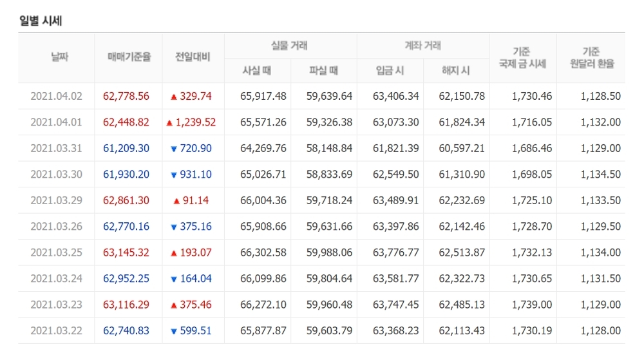Select the 전일대비 column header
Image resolution: width=644 pixels, height=351 pixels.
point(193,57)
